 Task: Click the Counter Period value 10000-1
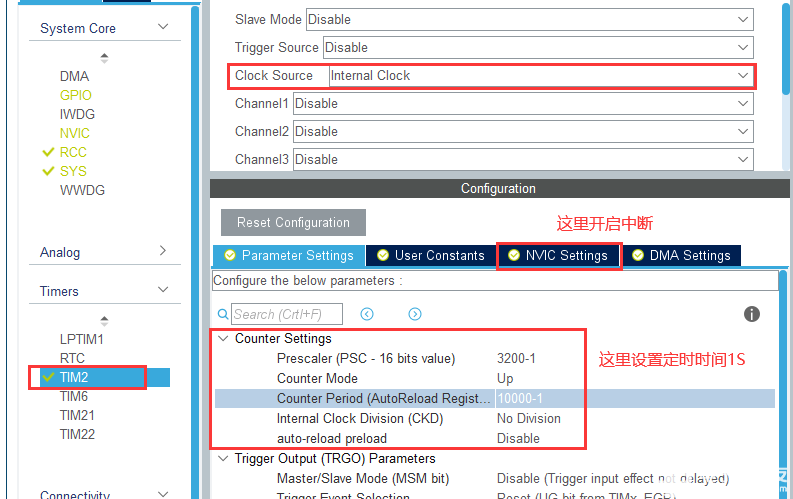tap(519, 398)
